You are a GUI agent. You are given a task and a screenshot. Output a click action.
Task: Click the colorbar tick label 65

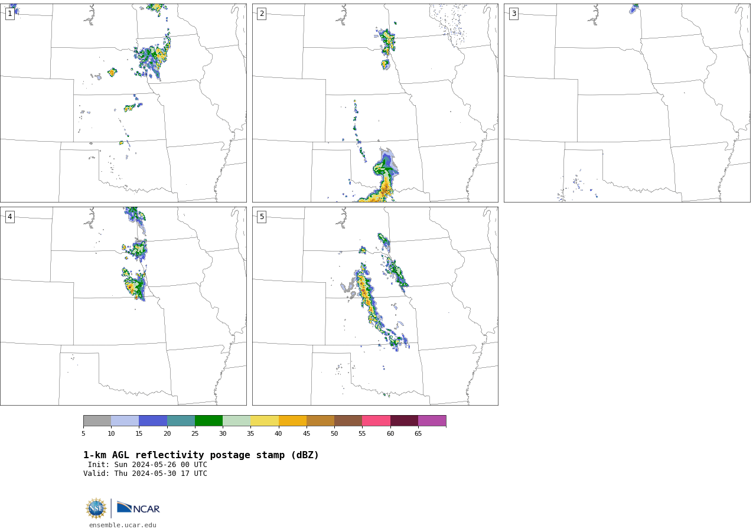pos(418,434)
